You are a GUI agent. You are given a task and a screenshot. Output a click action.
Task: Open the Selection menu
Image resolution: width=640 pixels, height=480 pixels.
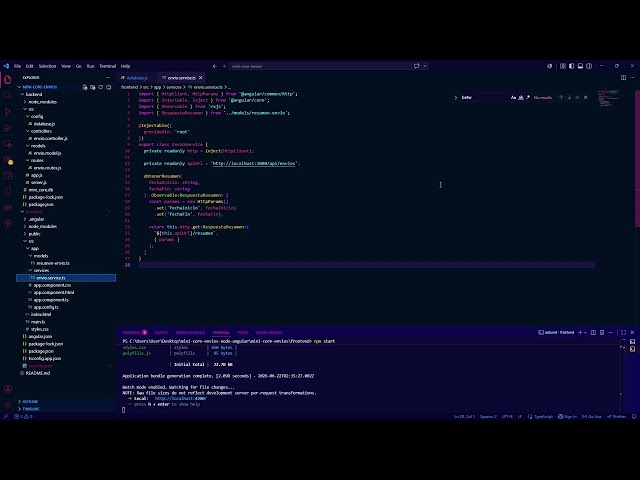47,66
